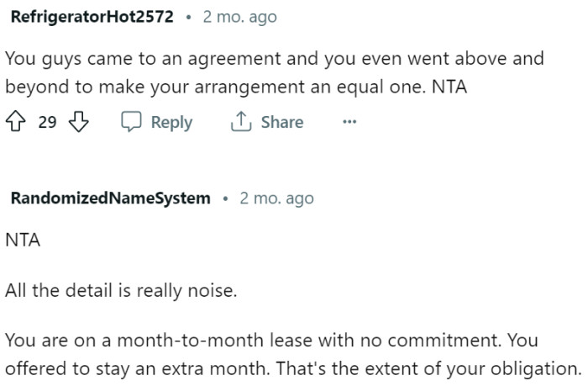Click the Reply text label

tap(171, 123)
